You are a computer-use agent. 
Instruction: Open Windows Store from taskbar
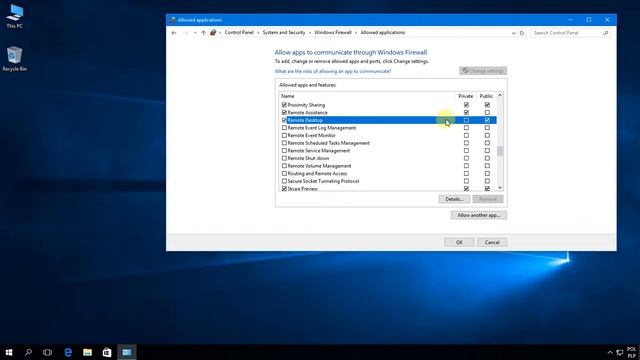(x=107, y=352)
